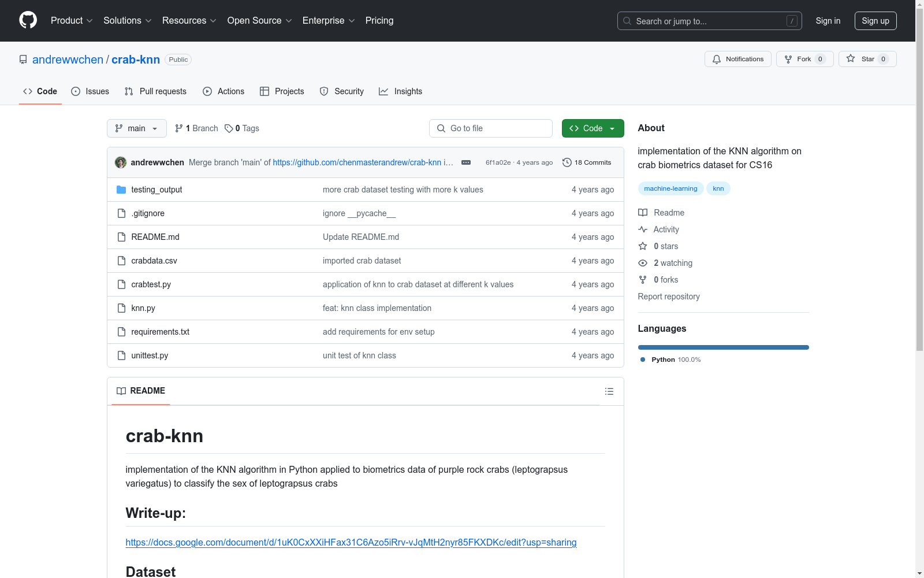924x578 pixels.
Task: Click the GitHub logo icon
Action: coord(28,20)
